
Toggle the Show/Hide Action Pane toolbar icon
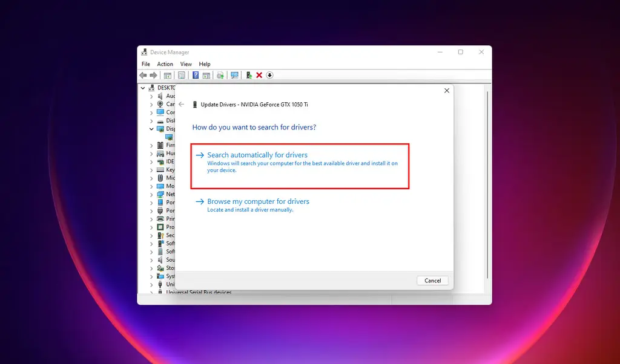point(206,75)
